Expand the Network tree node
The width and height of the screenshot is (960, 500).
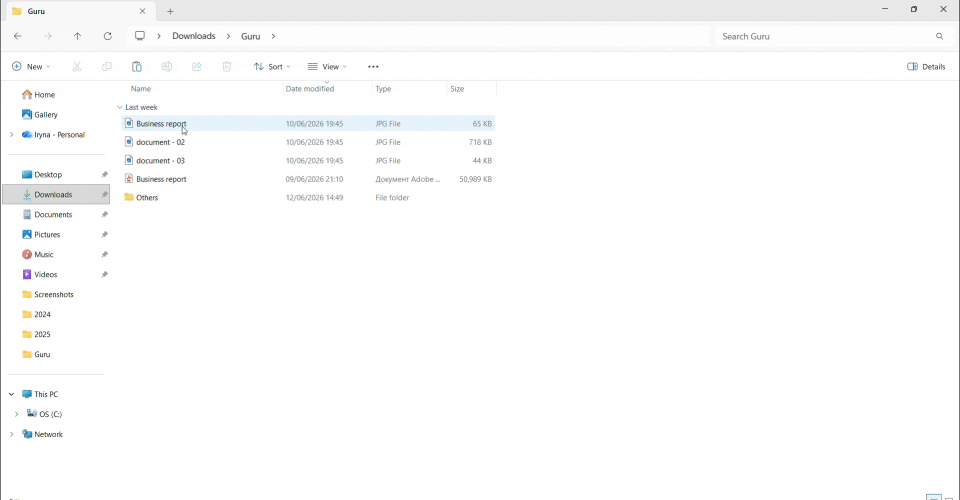tap(11, 435)
